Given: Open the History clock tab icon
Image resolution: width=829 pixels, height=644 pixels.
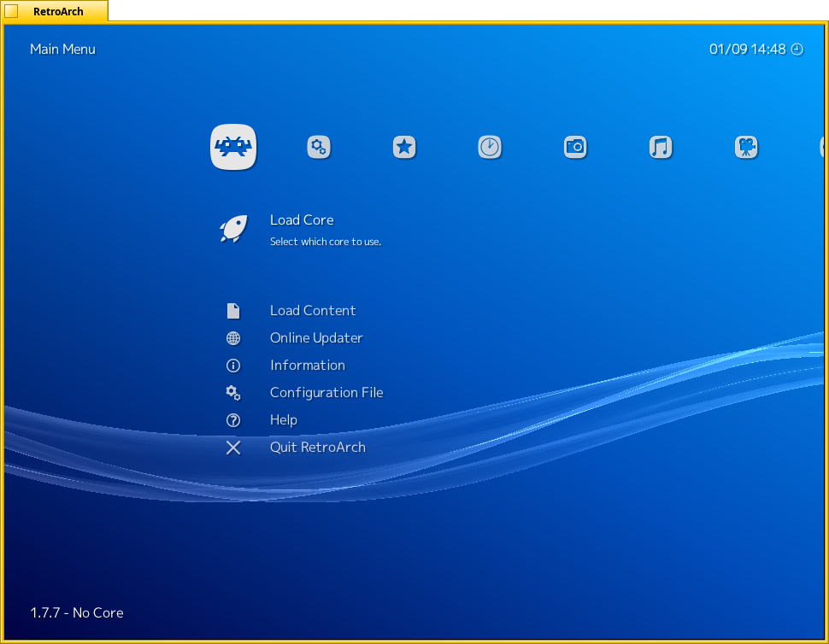Looking at the screenshot, I should point(490,147).
